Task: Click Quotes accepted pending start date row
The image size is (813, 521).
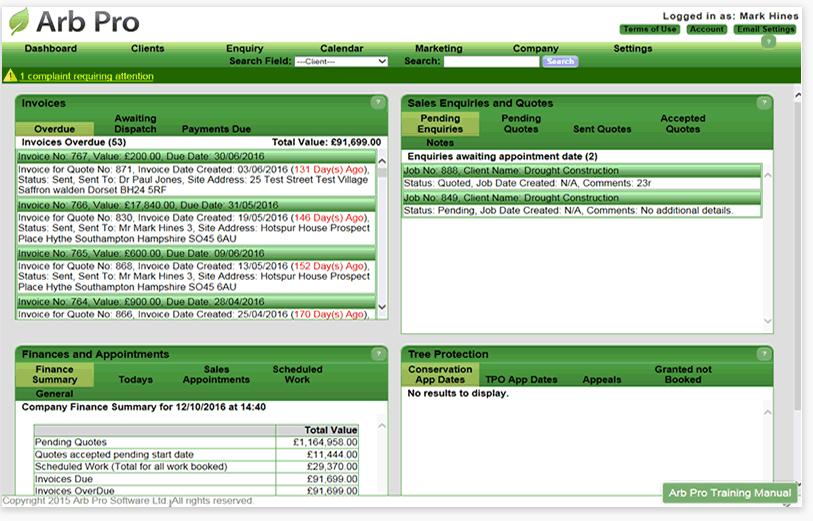Action: point(197,455)
